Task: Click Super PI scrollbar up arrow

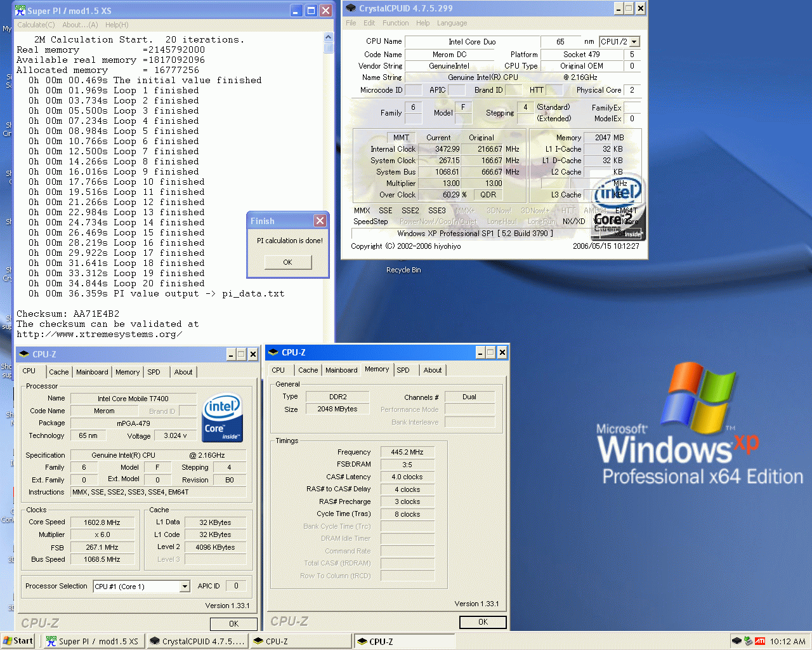Action: point(328,37)
